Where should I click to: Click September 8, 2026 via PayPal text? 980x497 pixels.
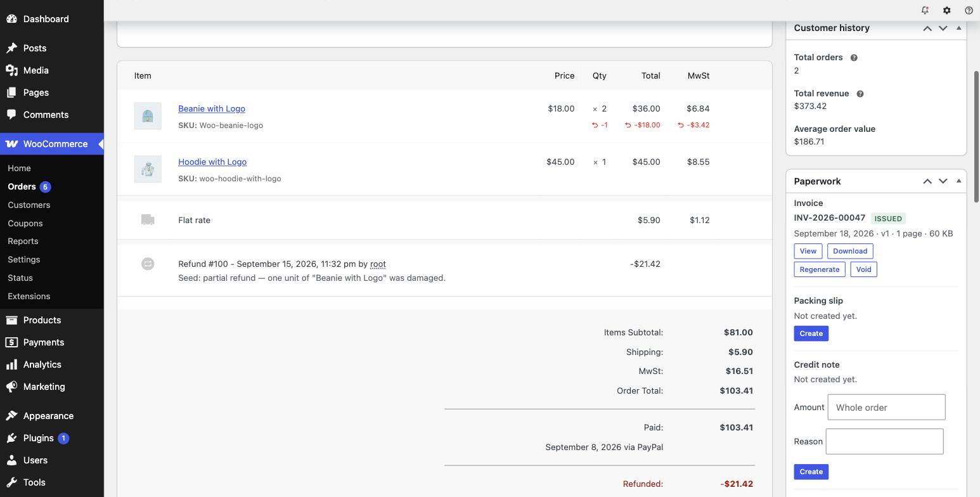tap(604, 447)
